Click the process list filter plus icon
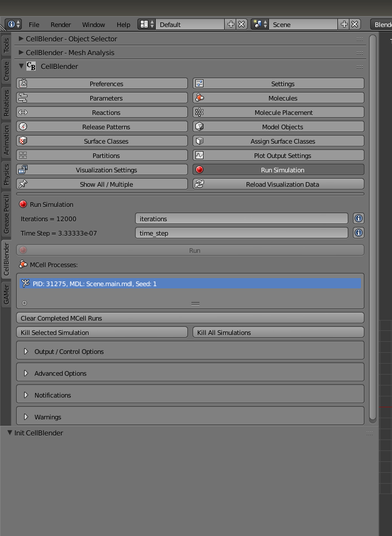 24,303
